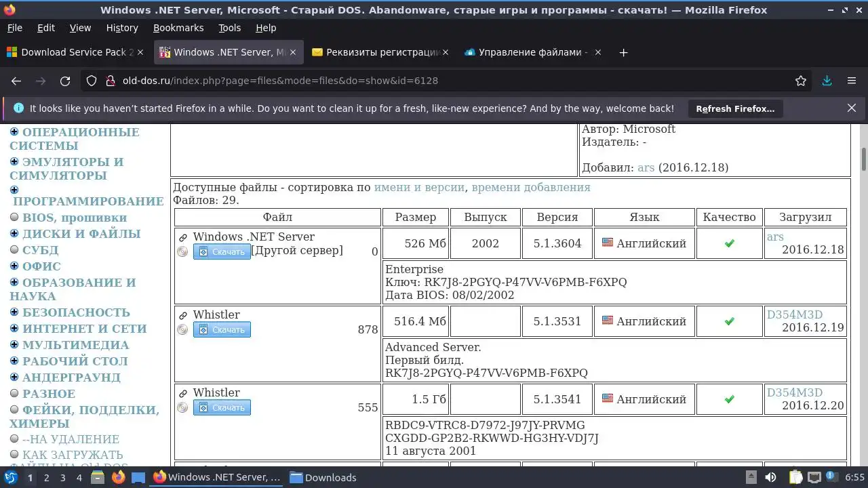Click the disc icon under Windows .NET Server

pyautogui.click(x=182, y=252)
